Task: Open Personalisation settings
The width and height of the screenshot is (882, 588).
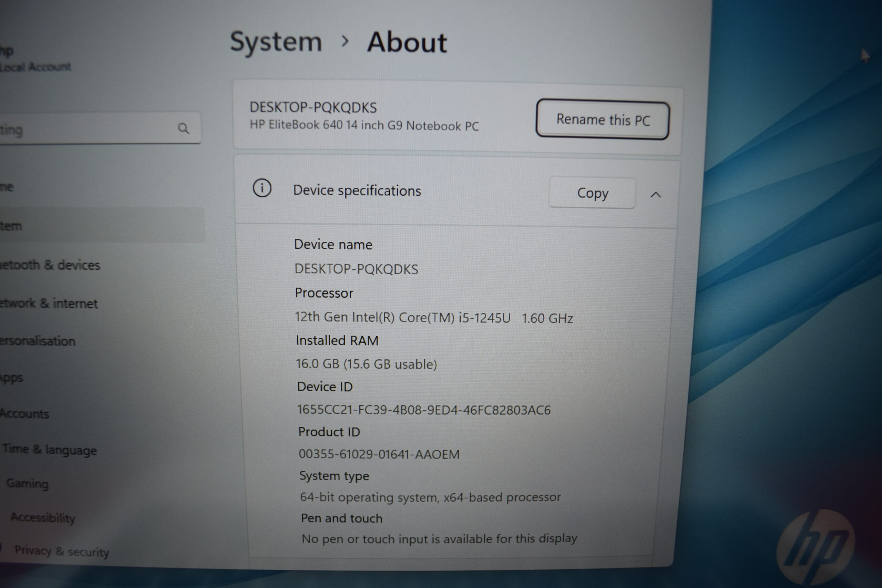Action: pos(38,341)
